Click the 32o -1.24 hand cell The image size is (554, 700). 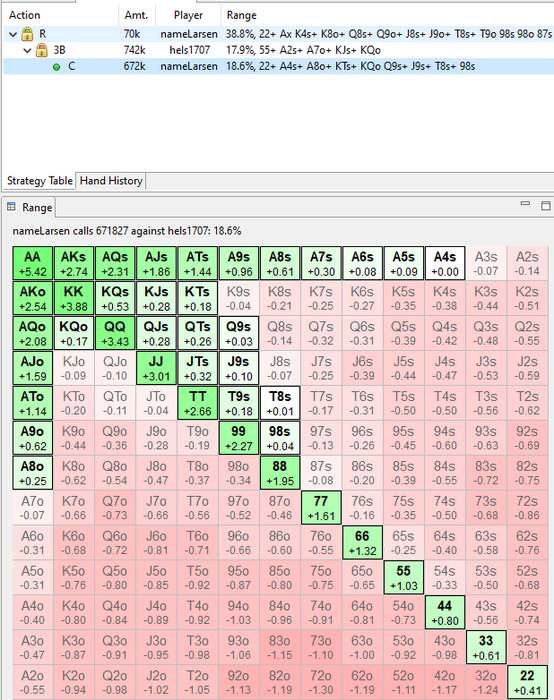pos(486,682)
